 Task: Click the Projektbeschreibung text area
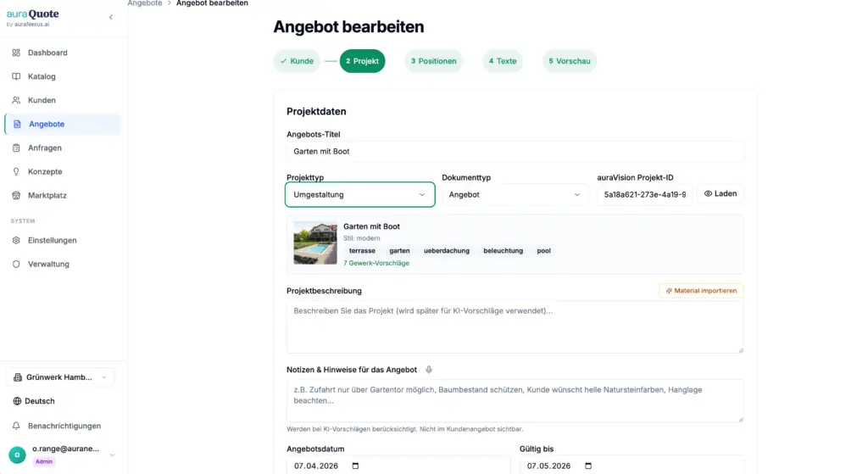[515, 326]
